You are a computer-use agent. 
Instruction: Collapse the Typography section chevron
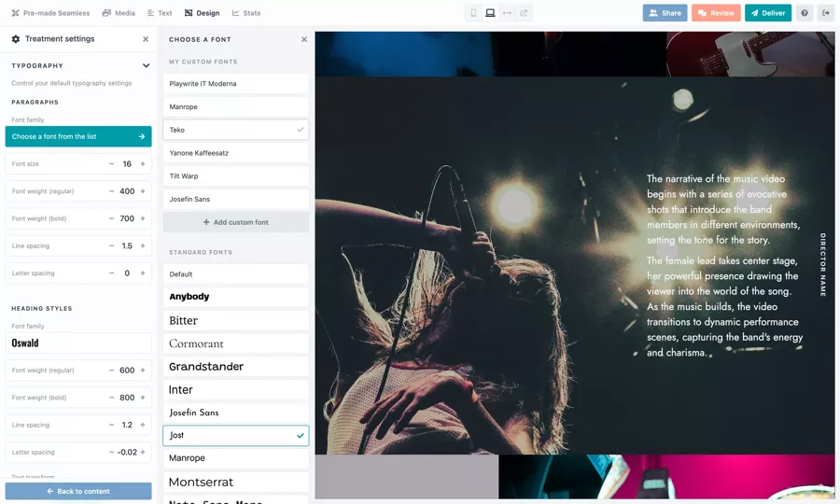(x=146, y=65)
